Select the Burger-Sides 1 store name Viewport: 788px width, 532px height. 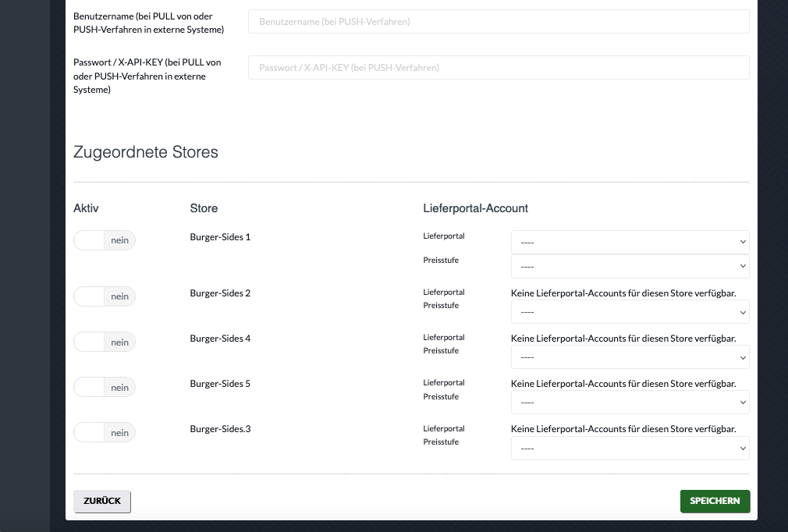coord(220,237)
